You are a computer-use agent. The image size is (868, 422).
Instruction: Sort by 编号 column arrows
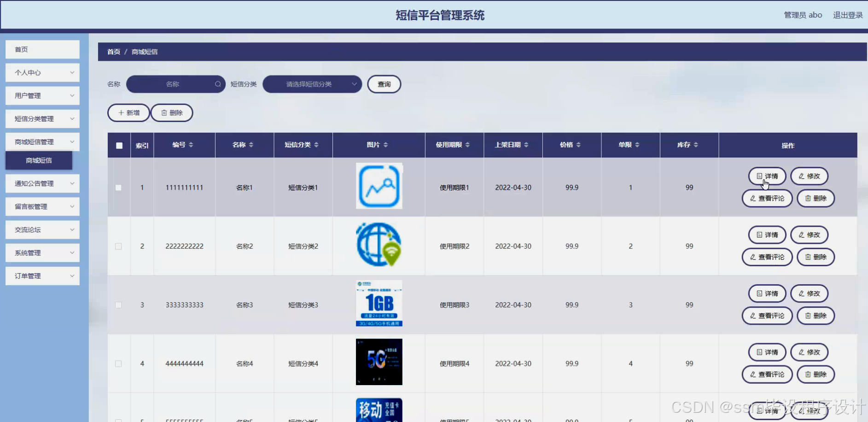coord(191,145)
